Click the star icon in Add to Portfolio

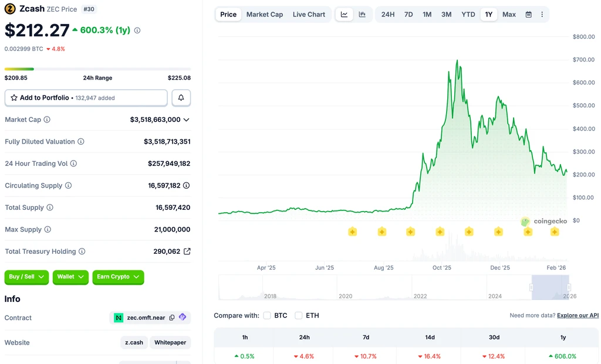pyautogui.click(x=14, y=98)
